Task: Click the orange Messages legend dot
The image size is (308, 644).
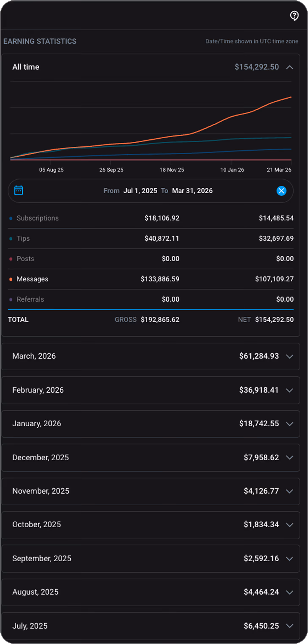Action: (11, 279)
